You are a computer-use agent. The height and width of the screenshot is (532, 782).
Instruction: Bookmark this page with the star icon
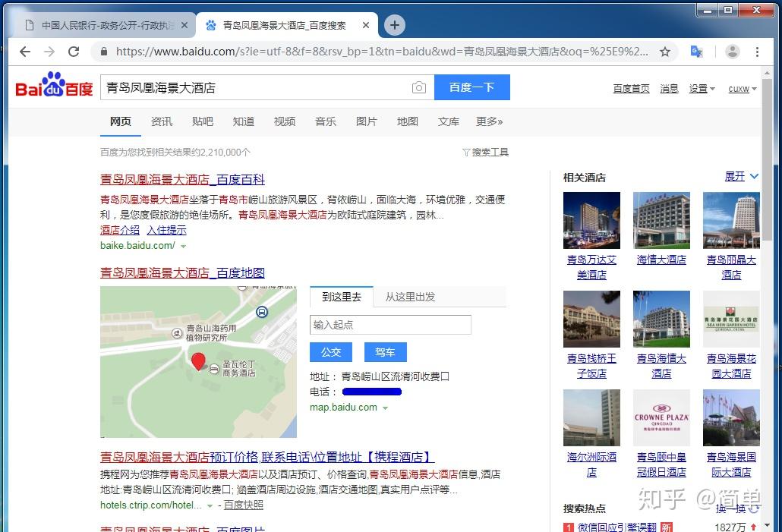(x=665, y=52)
